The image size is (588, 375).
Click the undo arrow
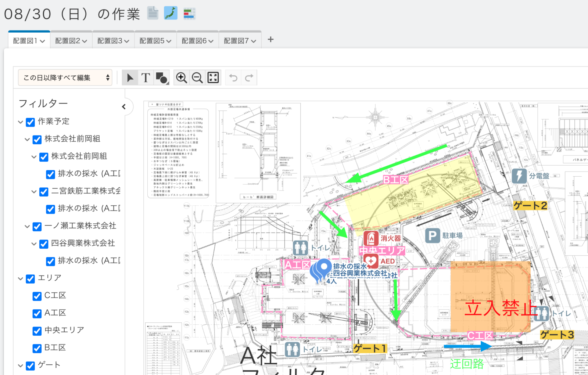(x=233, y=78)
